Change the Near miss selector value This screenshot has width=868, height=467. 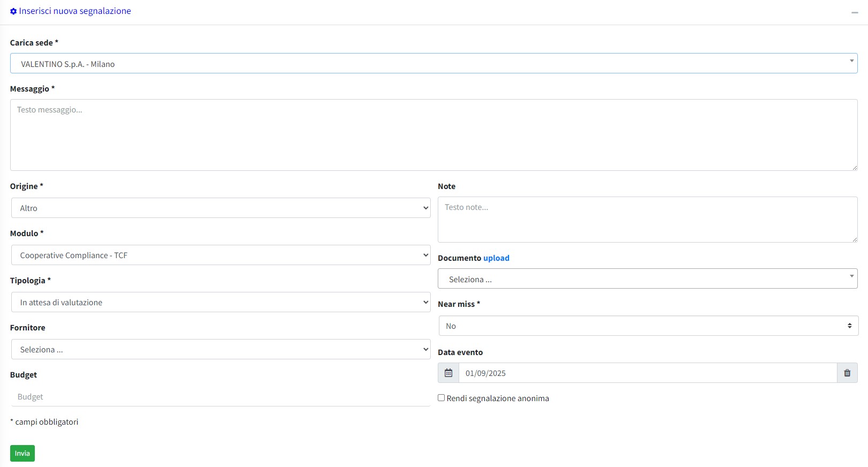648,326
